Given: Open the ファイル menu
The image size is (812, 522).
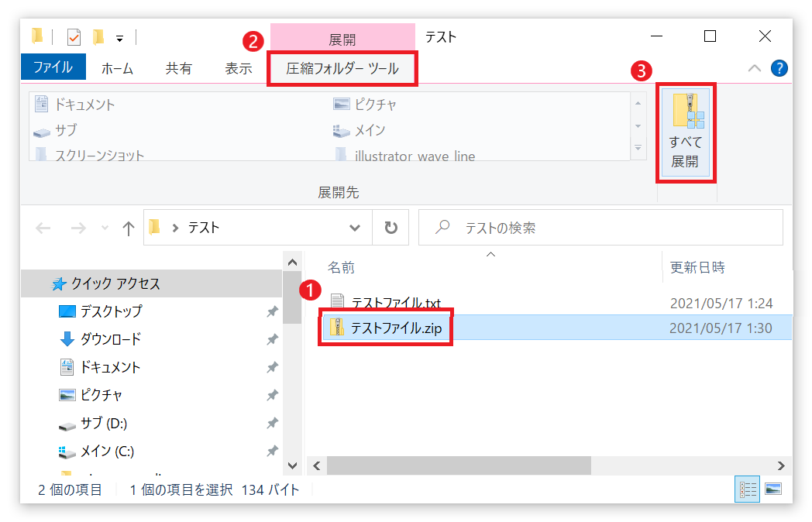Looking at the screenshot, I should [x=53, y=68].
